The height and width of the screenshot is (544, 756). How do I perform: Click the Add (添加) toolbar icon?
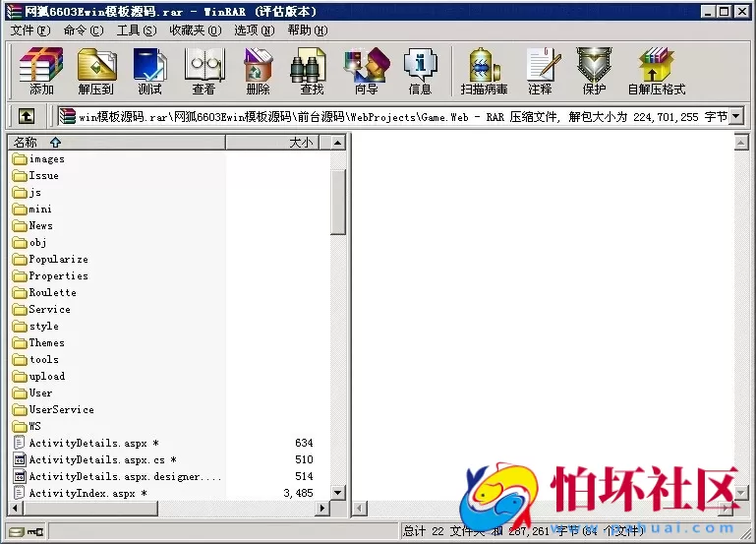pyautogui.click(x=41, y=71)
